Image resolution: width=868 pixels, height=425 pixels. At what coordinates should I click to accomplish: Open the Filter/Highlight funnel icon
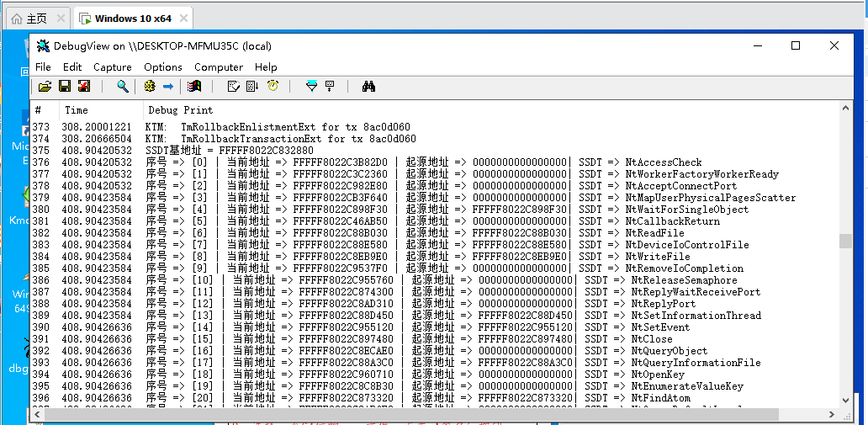click(312, 86)
